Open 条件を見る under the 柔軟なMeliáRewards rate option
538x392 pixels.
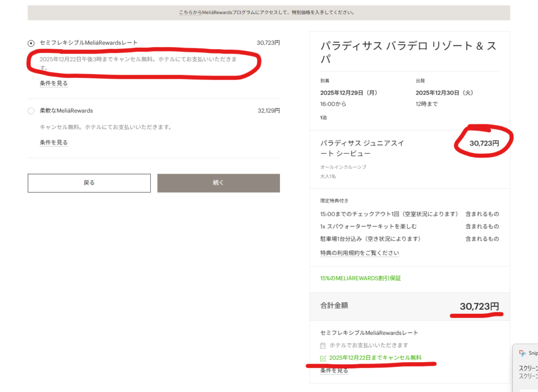coord(54,142)
